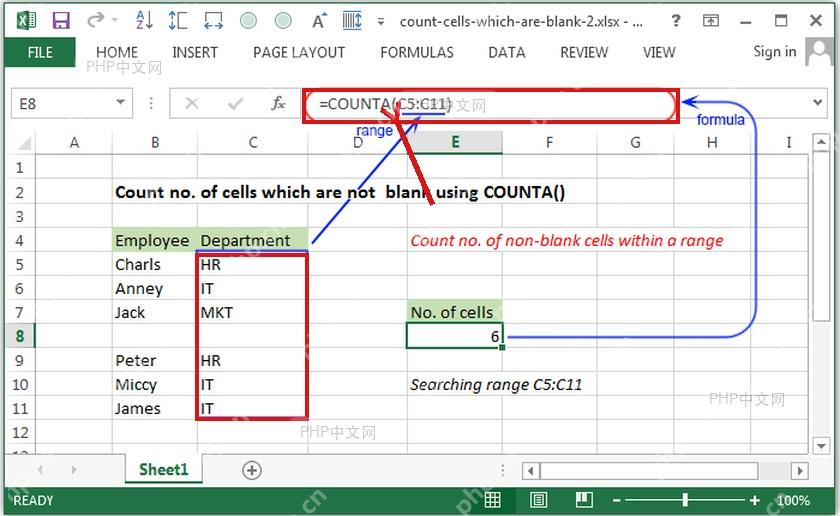This screenshot has height=516, width=840.
Task: Open Ribbon Display Options button
Action: 711,21
